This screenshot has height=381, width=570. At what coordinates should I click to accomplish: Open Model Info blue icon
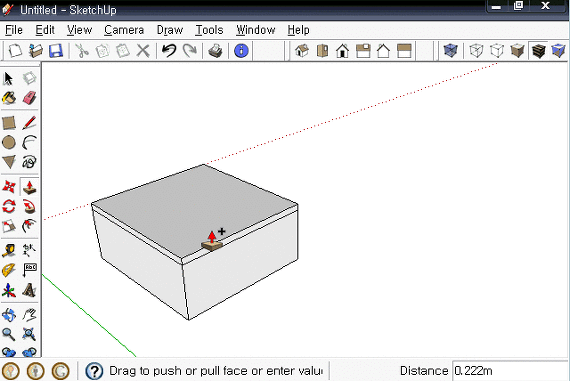coord(241,51)
